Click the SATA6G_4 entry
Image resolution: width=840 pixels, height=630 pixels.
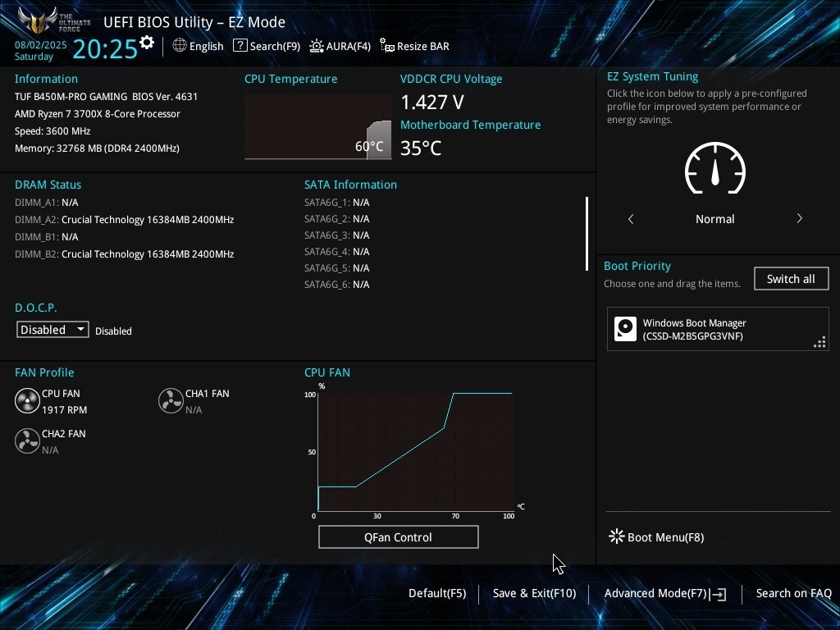(337, 251)
